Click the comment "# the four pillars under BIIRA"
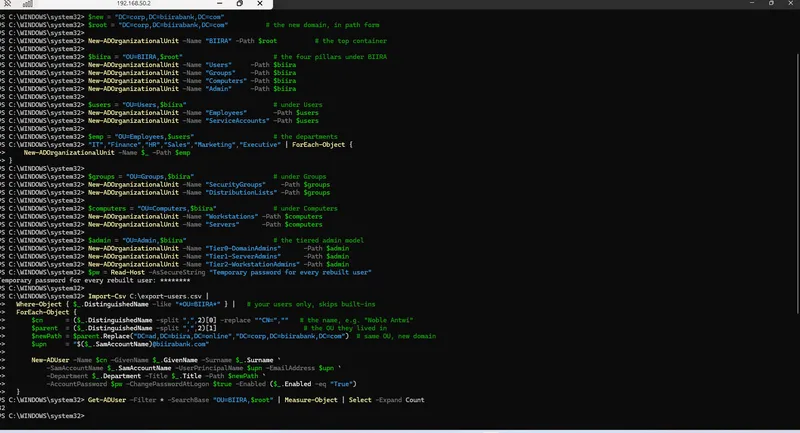 330,57
